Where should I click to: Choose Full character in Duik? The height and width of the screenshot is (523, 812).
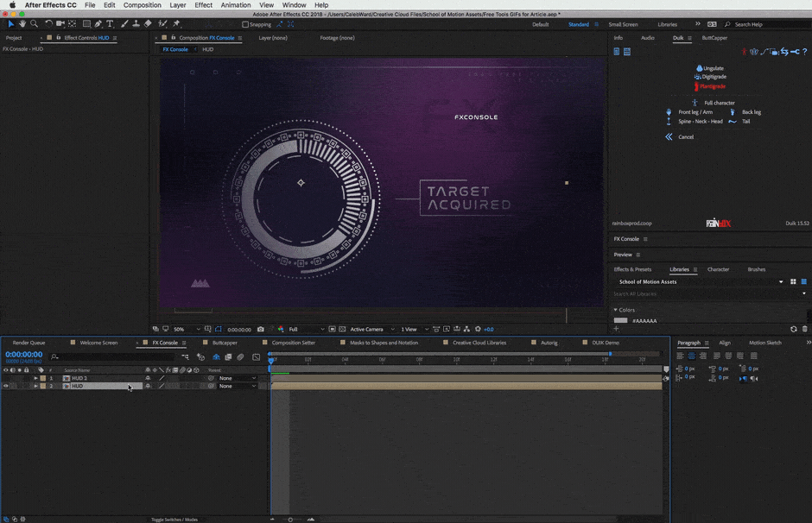click(x=720, y=103)
